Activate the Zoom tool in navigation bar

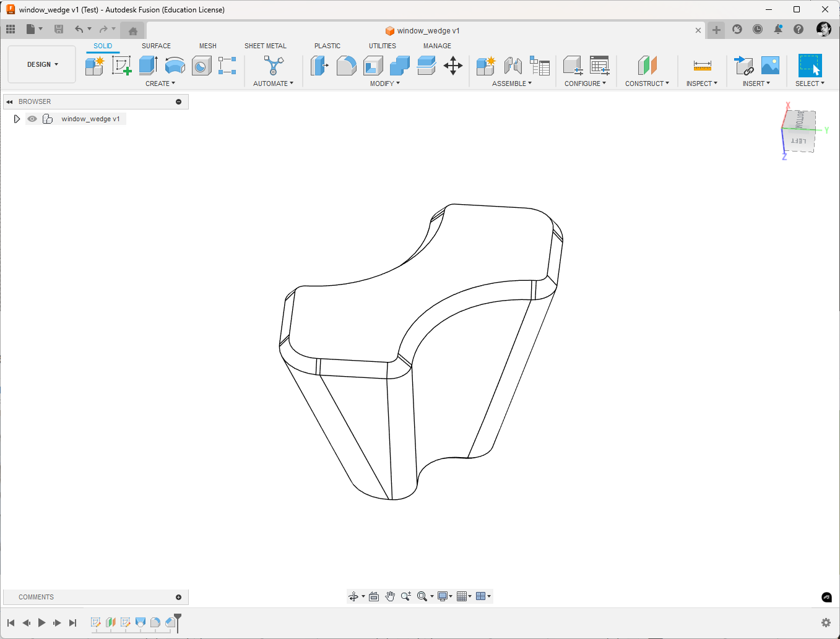(x=406, y=596)
